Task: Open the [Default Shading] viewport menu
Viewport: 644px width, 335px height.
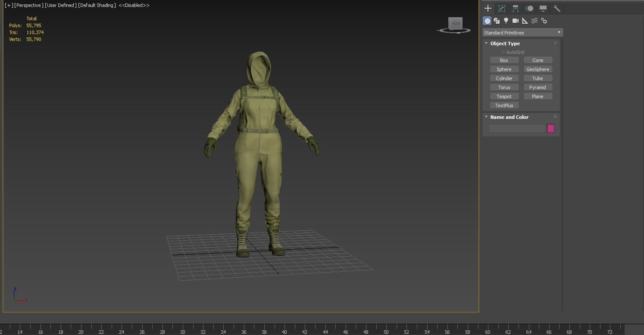Action: tap(97, 5)
